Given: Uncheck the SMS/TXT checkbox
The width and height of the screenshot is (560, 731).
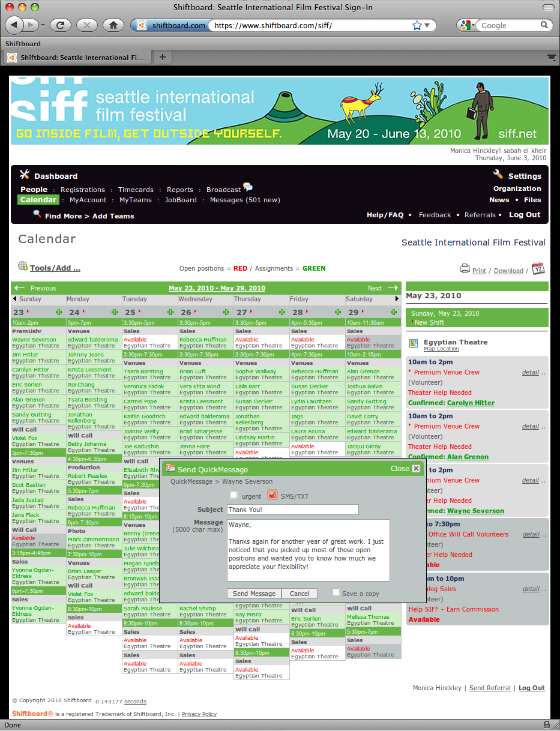Looking at the screenshot, I should (x=272, y=495).
